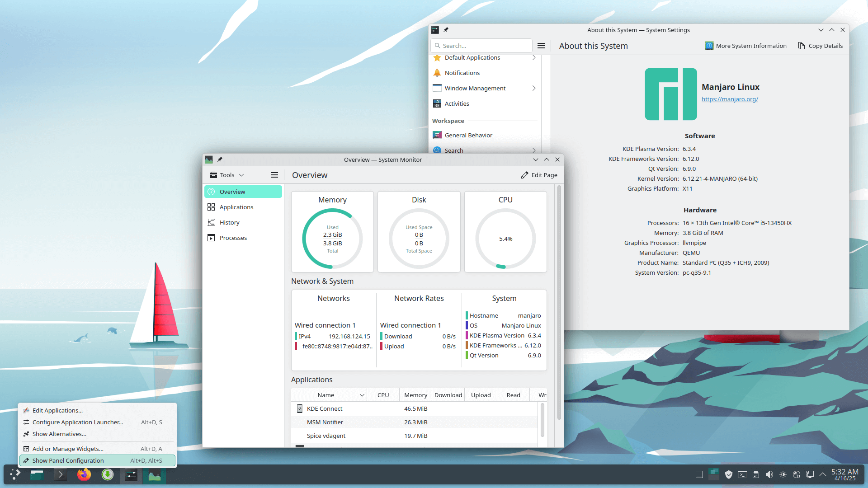Open the network connection tray icon
Viewport: 868px width, 488px height.
pyautogui.click(x=810, y=474)
